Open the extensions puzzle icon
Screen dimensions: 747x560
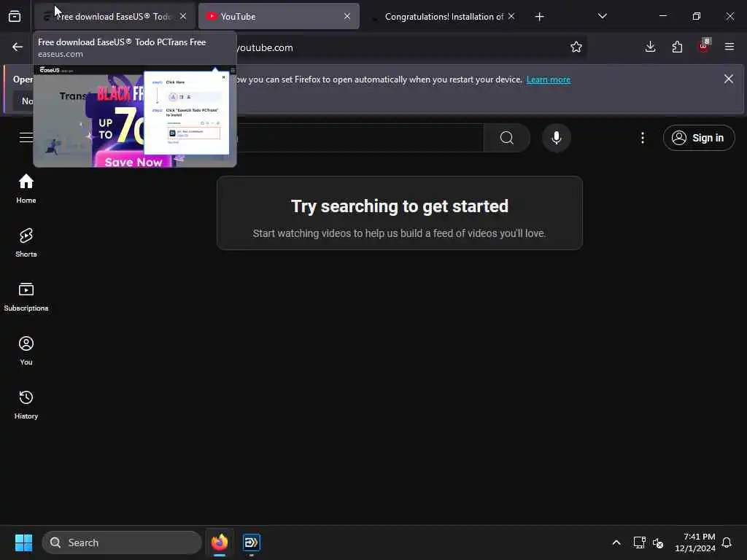[677, 47]
